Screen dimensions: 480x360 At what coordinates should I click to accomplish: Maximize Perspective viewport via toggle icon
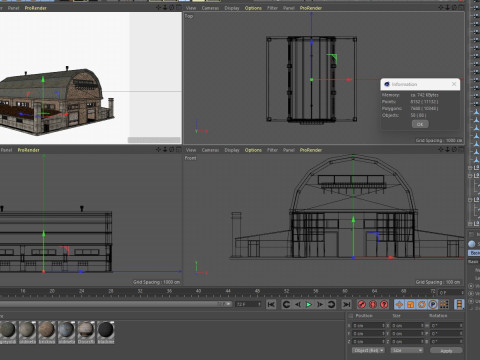coord(179,8)
